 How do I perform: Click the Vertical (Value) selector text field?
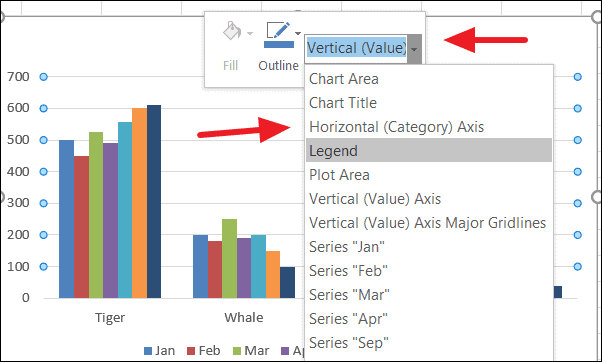pos(356,49)
